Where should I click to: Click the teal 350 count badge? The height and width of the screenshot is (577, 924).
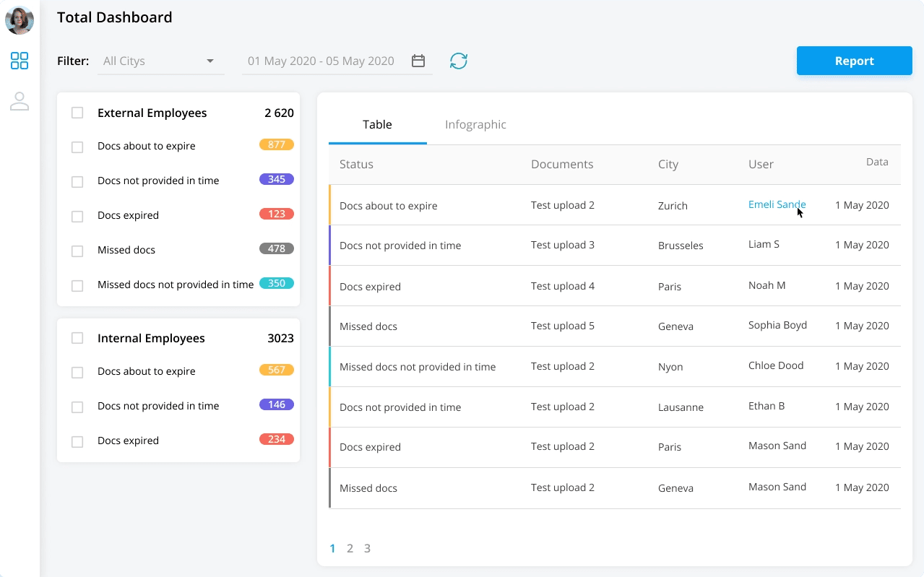click(276, 283)
